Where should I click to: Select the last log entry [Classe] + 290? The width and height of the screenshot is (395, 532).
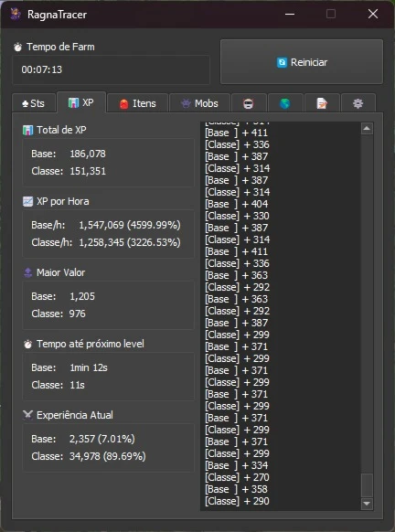pyautogui.click(x=237, y=501)
